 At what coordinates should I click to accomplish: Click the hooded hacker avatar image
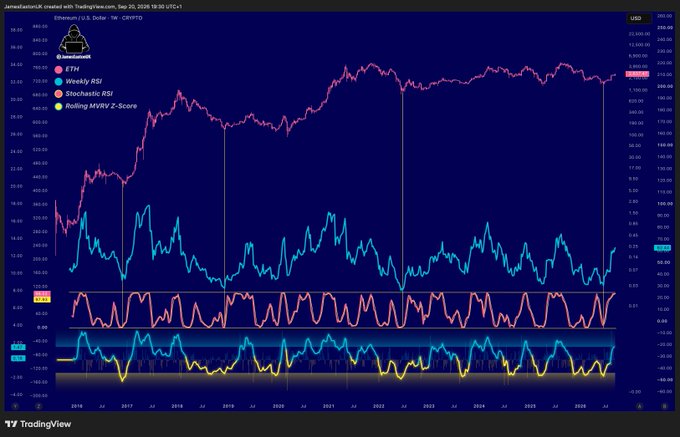(74, 39)
